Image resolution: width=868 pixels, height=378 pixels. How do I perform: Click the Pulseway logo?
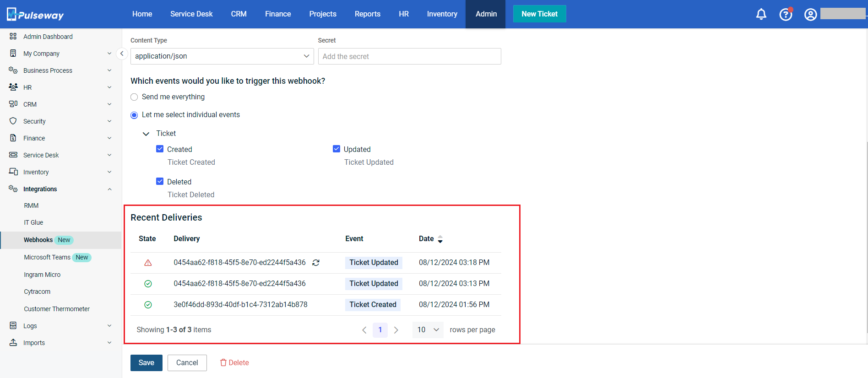(36, 15)
